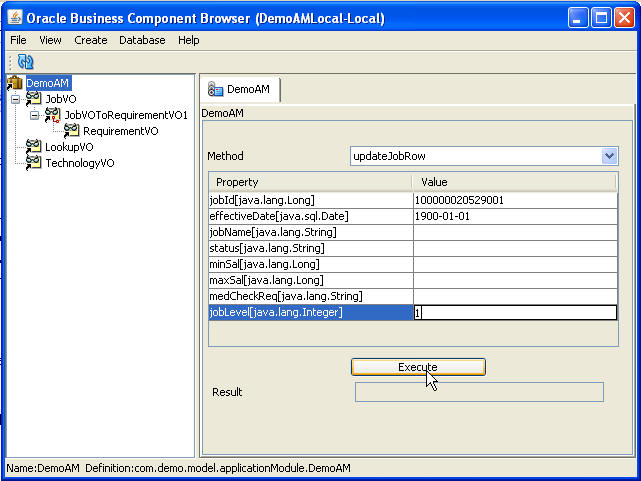The height and width of the screenshot is (481, 641).
Task: Collapse the JobVO tree node
Action: pyautogui.click(x=16, y=99)
